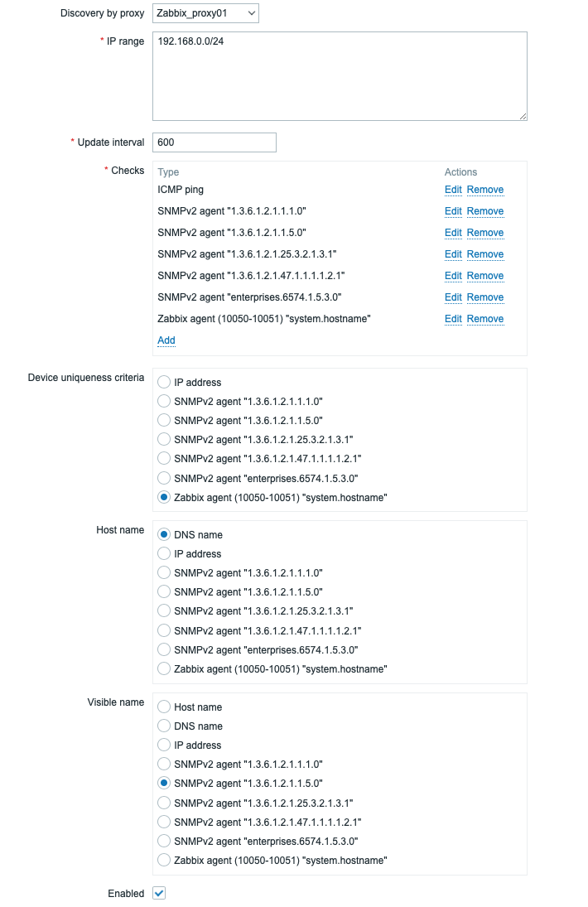This screenshot has height=907, width=588.
Task: Click inside the IP range text area
Action: pyautogui.click(x=331, y=75)
